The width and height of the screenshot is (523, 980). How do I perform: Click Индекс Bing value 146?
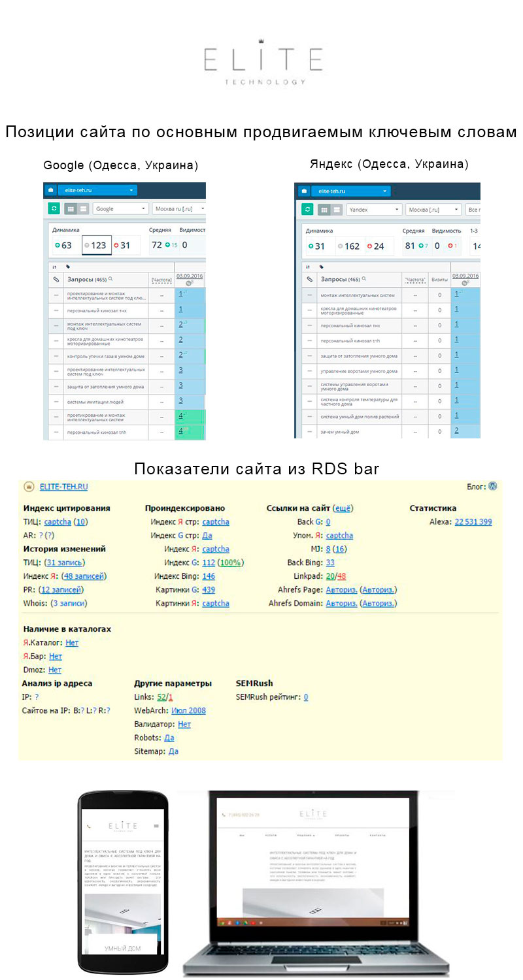209,576
